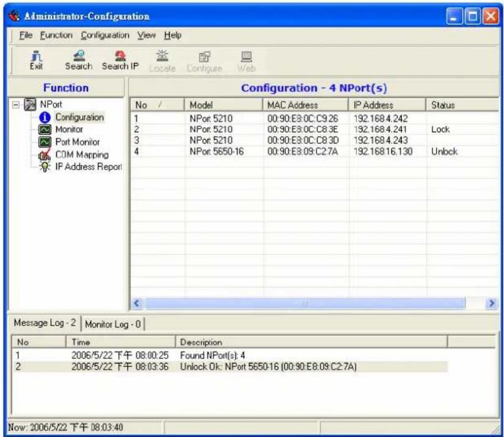
Task: Open the File menu
Action: coord(26,35)
